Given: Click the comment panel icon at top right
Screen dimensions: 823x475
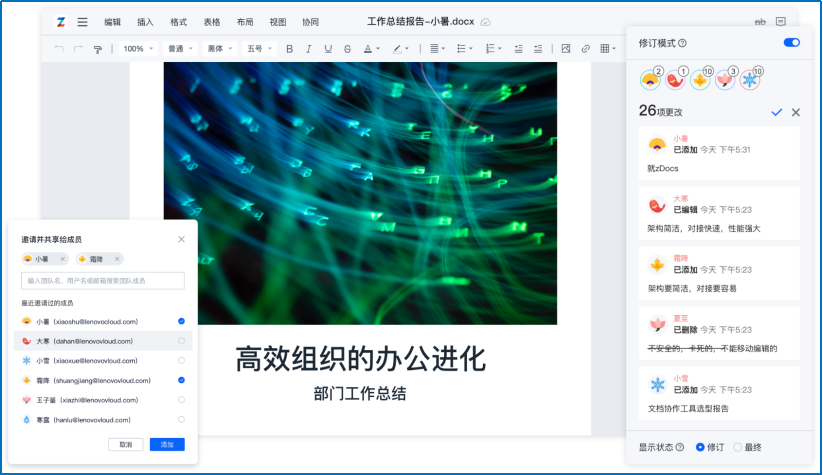Looking at the screenshot, I should [x=781, y=22].
